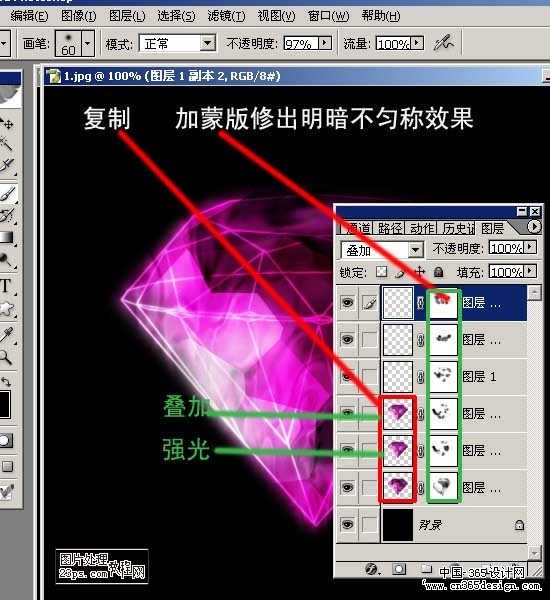Click lock position move icon
550x600 pixels.
click(420, 272)
